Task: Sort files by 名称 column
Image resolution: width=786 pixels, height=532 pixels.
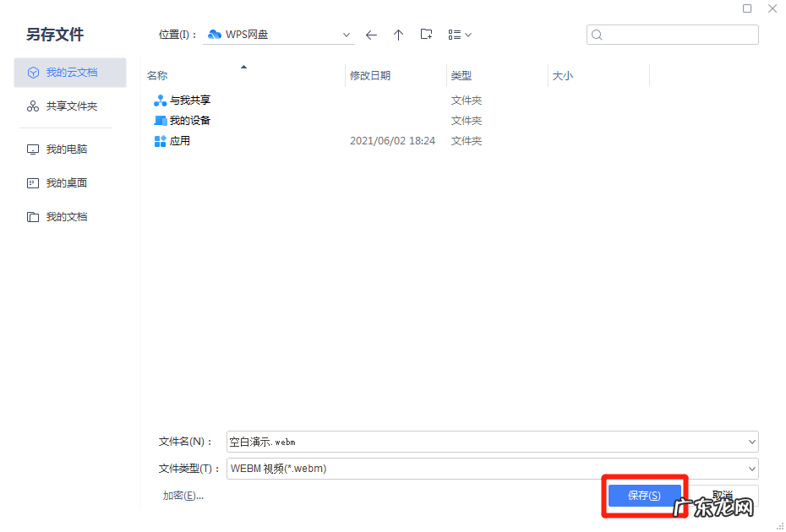Action: 158,76
